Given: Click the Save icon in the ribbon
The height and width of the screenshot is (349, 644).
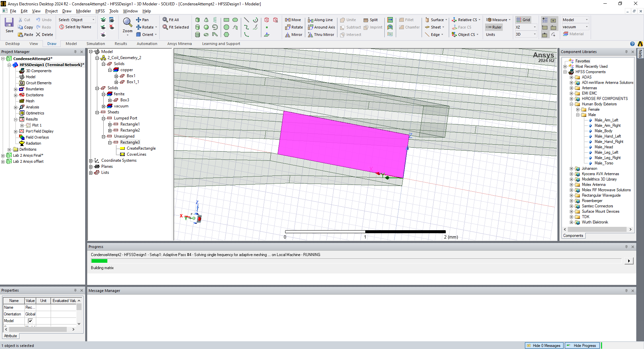Looking at the screenshot, I should pyautogui.click(x=9, y=25).
